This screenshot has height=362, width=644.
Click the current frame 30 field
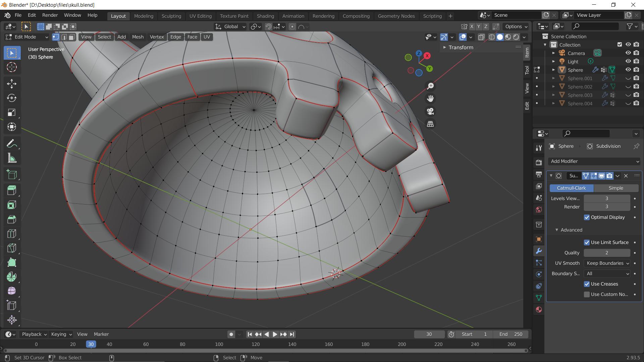pyautogui.click(x=429, y=334)
